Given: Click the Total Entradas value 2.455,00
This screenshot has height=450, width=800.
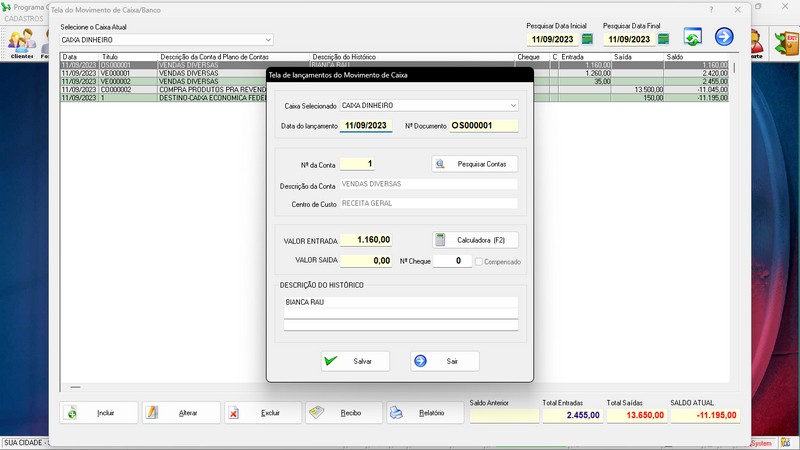Looking at the screenshot, I should click(x=572, y=415).
